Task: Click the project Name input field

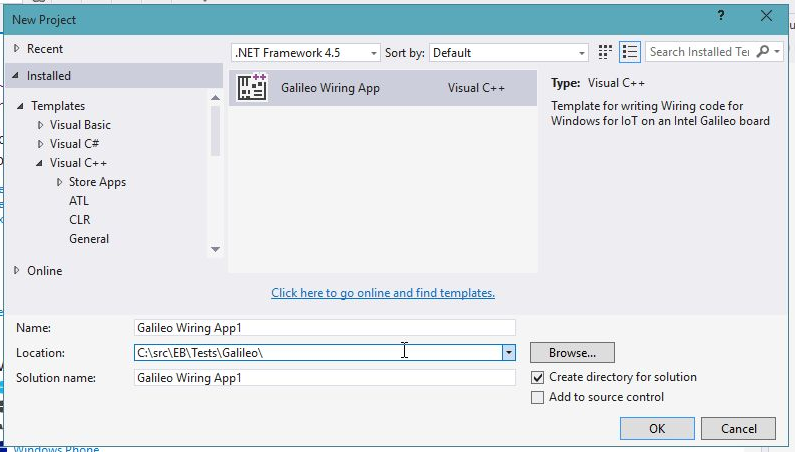Action: coord(324,327)
